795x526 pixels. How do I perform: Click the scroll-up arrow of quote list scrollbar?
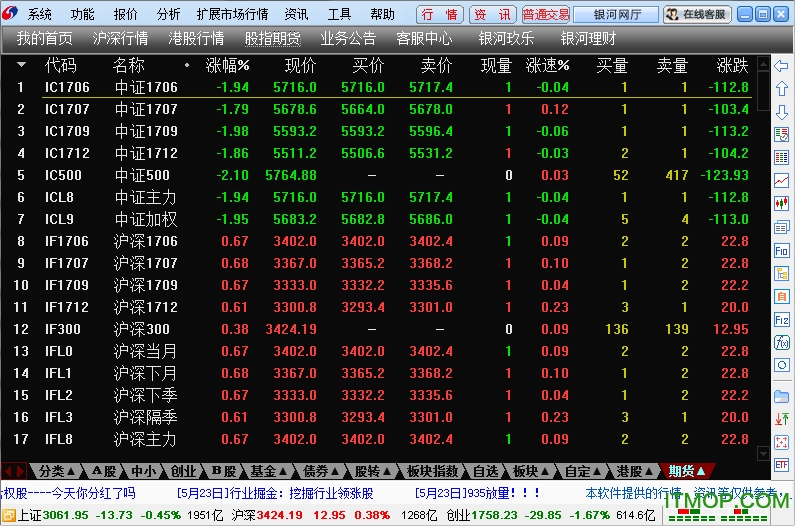[763, 63]
